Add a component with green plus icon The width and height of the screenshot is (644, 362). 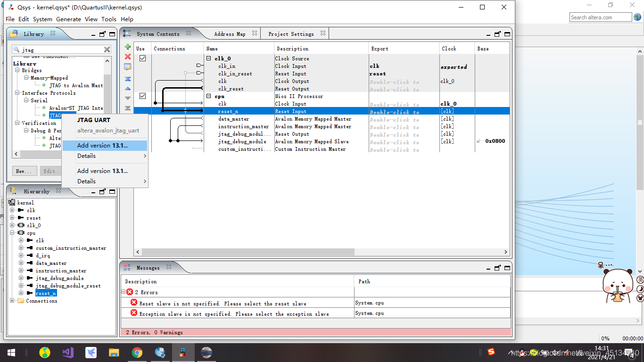pyautogui.click(x=128, y=47)
